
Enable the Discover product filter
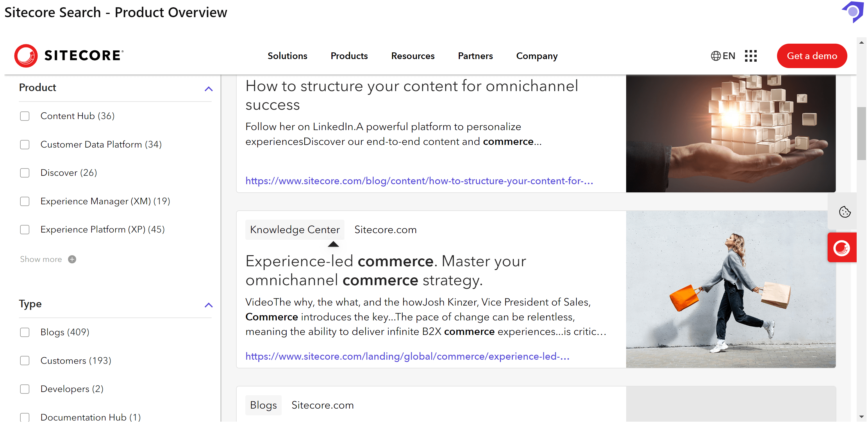[x=25, y=173]
